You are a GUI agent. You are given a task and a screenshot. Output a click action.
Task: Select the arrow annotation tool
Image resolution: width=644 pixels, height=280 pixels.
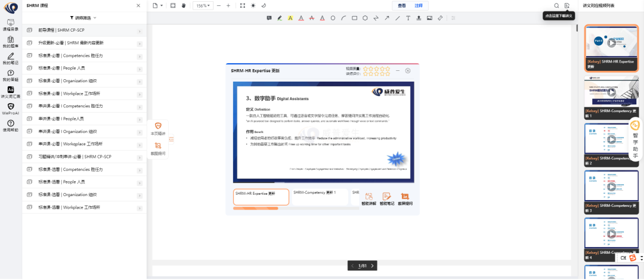click(386, 18)
